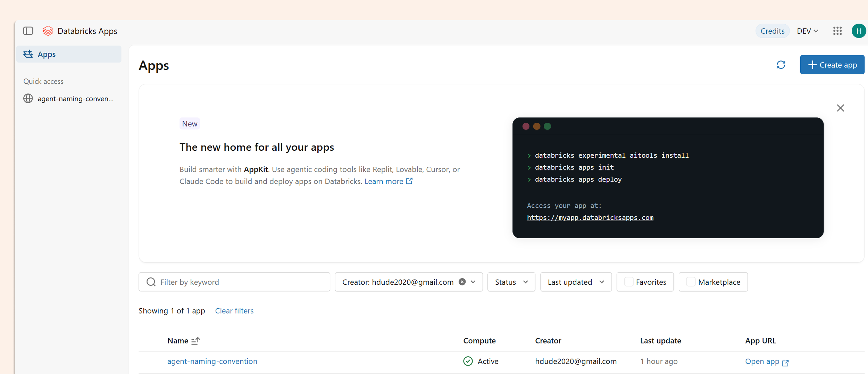Open the agent-naming-convention app link
Viewport: 868px width, 374px height.
(212, 361)
